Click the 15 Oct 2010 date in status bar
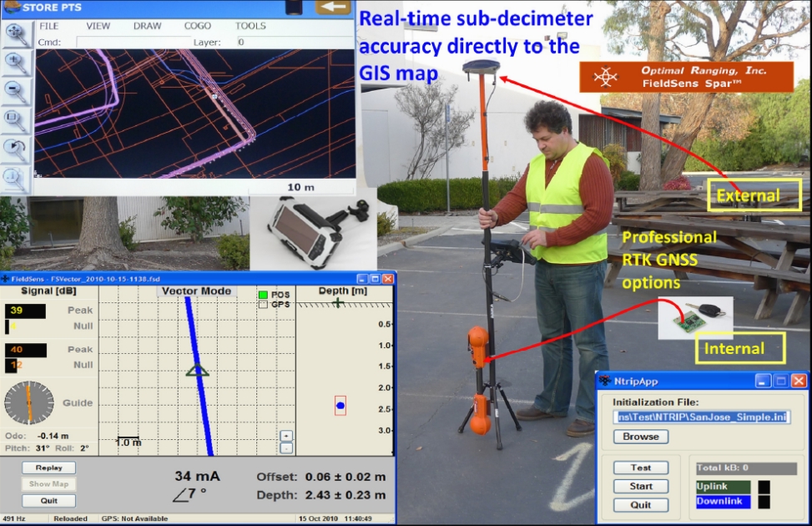The width and height of the screenshot is (812, 526). [317, 518]
